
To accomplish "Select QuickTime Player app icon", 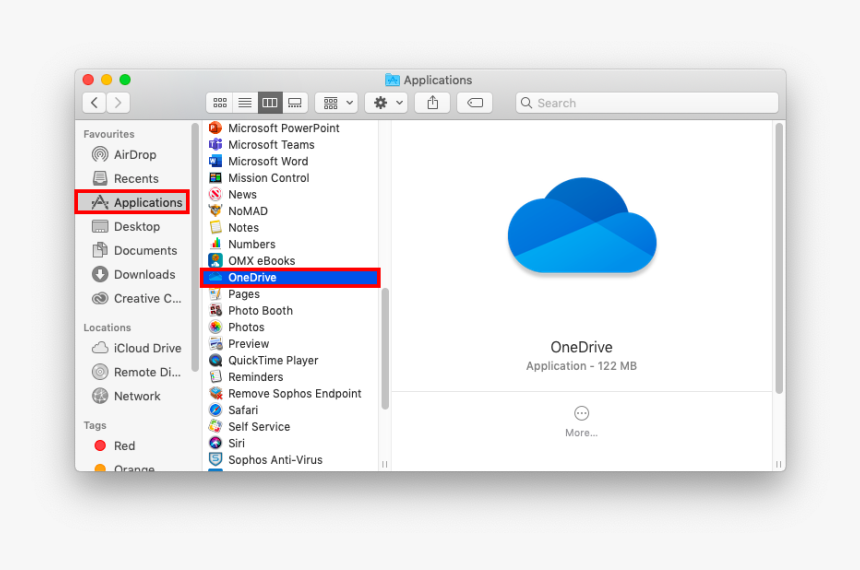I will pyautogui.click(x=216, y=360).
